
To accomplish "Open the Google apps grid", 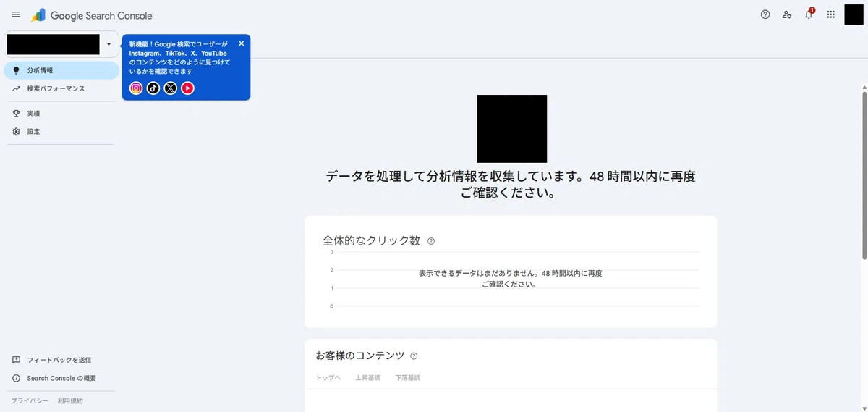I will (831, 14).
